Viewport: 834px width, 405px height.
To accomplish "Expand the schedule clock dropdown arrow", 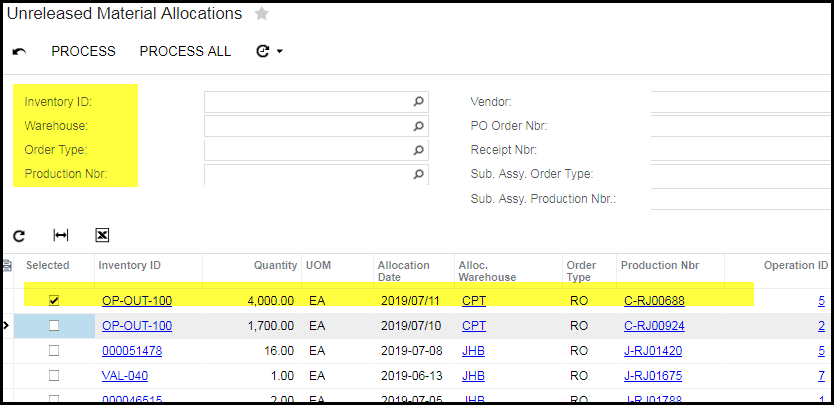I will (x=279, y=52).
